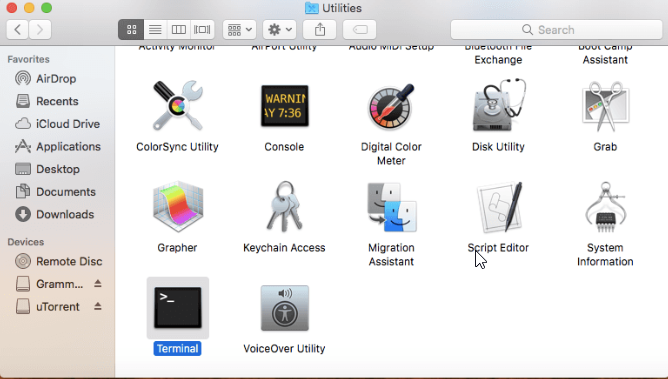This screenshot has width=668, height=379.
Task: Go to Applications in the sidebar
Action: coord(57,146)
